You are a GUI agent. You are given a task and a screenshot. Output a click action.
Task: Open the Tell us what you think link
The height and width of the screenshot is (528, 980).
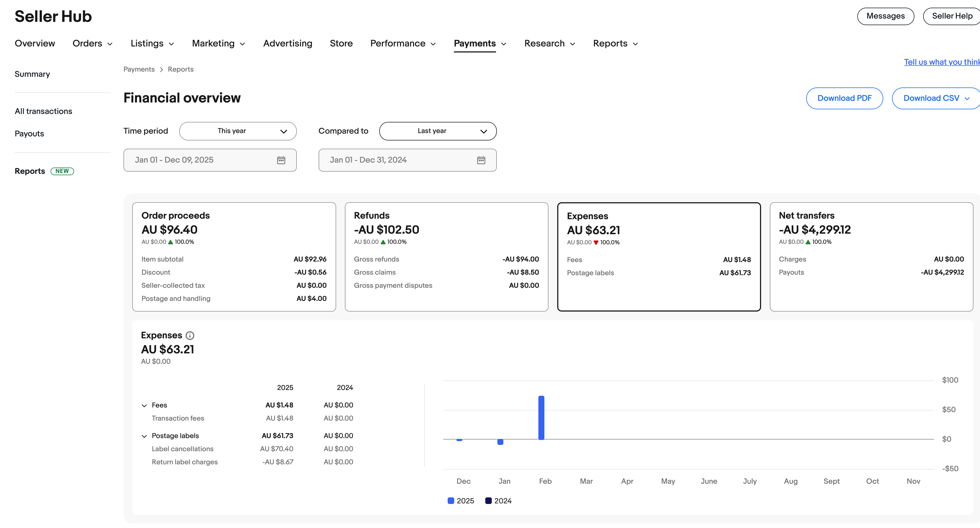941,62
